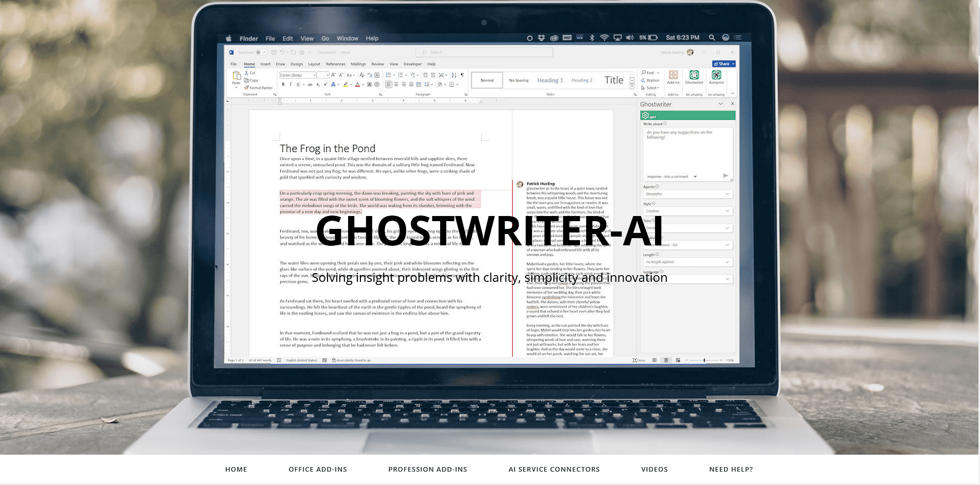Switch to Print Layout view in the status bar

click(666, 360)
